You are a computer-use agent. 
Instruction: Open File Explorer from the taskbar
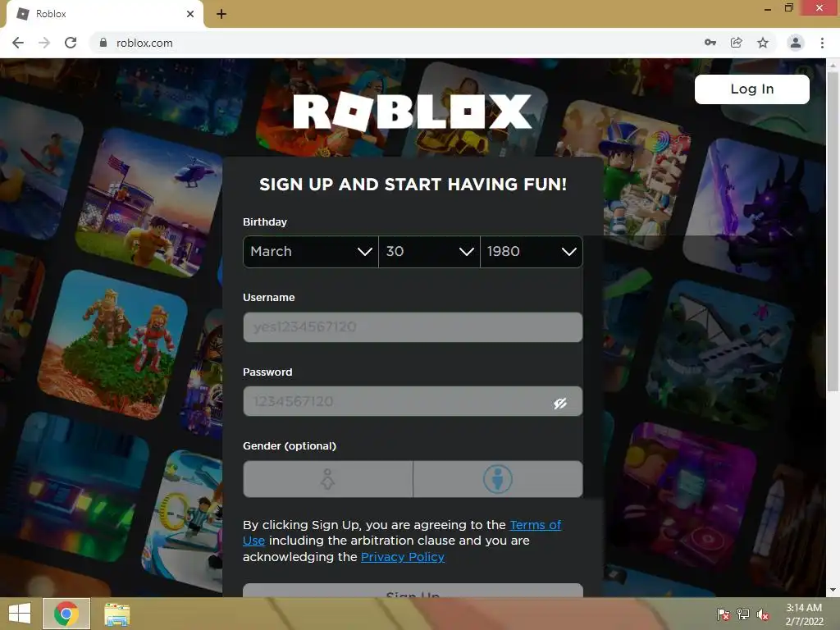[x=116, y=614]
